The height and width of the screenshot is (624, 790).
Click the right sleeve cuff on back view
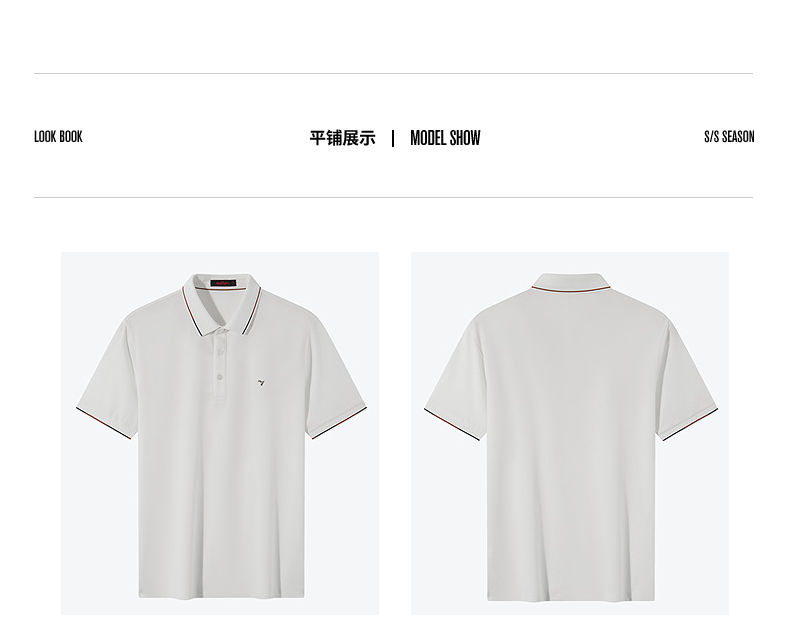(690, 425)
